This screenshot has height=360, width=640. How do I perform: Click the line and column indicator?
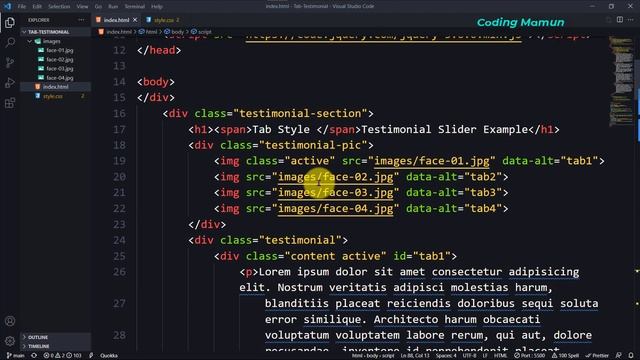(414, 356)
